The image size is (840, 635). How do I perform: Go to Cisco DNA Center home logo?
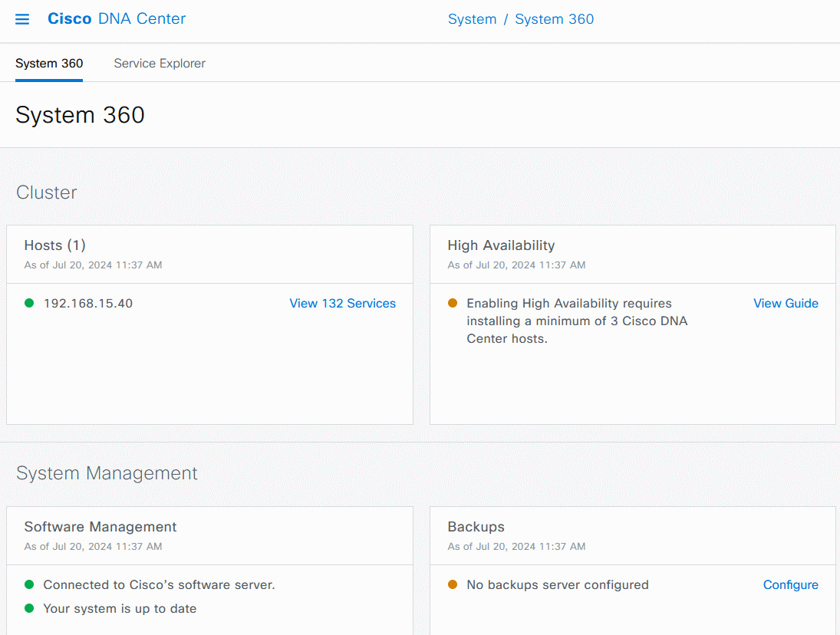(x=117, y=18)
